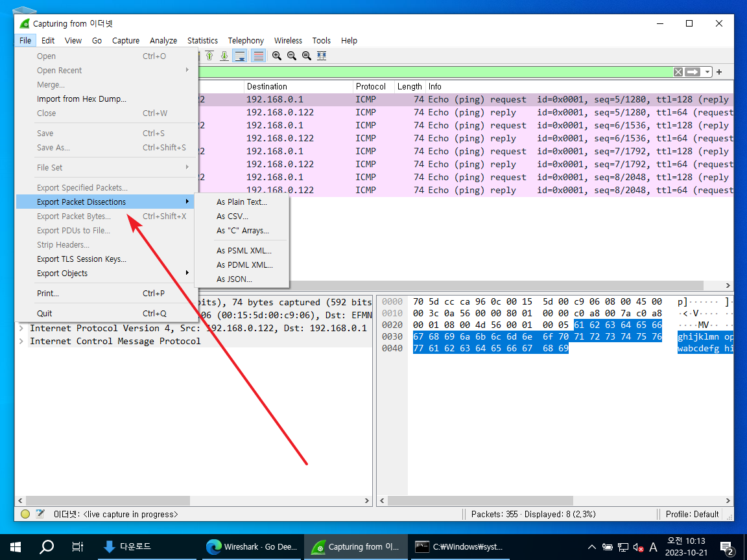
Task: Click the display filter input field
Action: [434, 72]
